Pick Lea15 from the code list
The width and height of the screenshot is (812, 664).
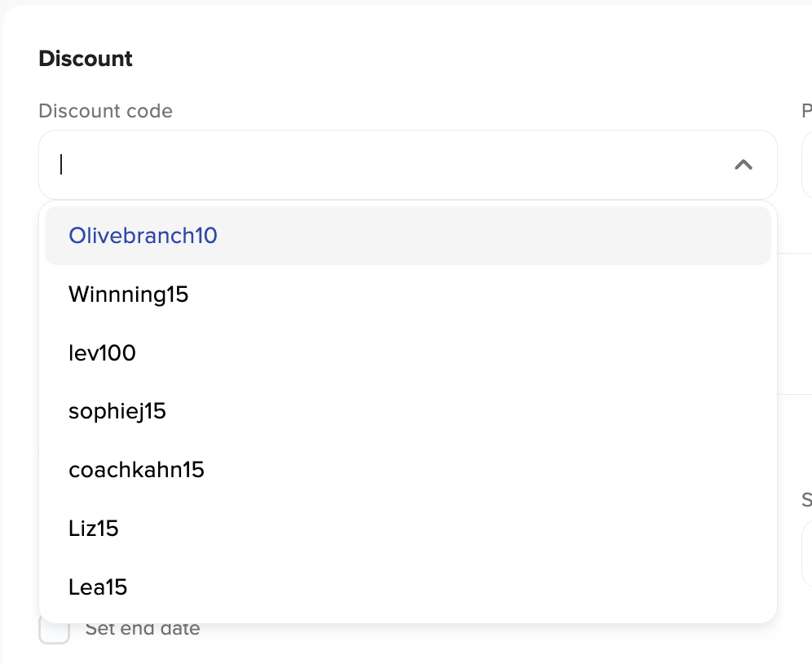[98, 588]
